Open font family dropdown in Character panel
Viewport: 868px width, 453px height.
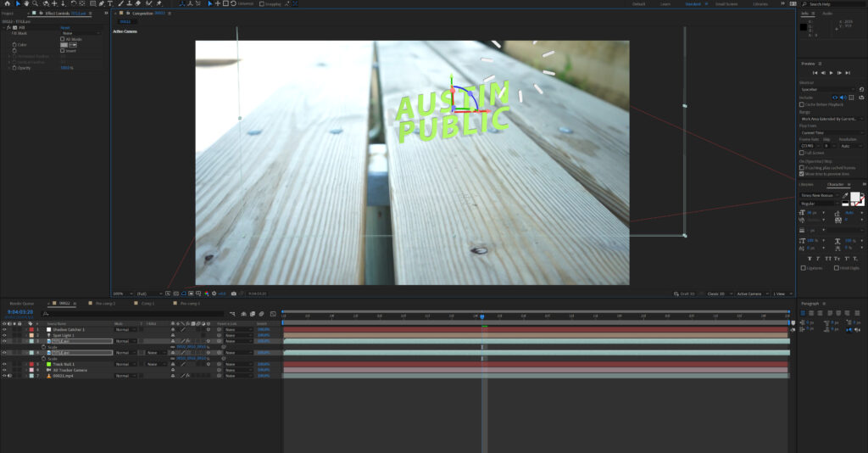click(x=820, y=195)
